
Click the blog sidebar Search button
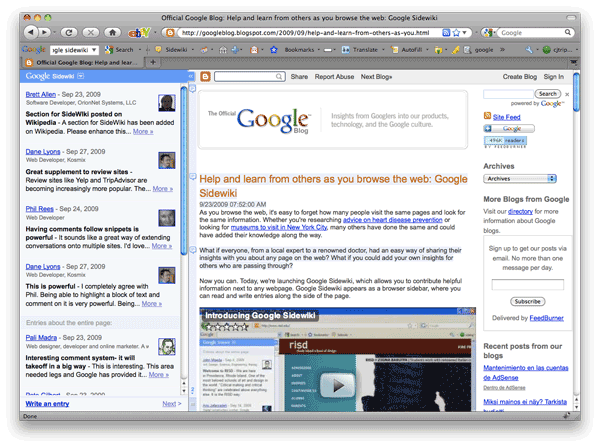click(x=548, y=93)
